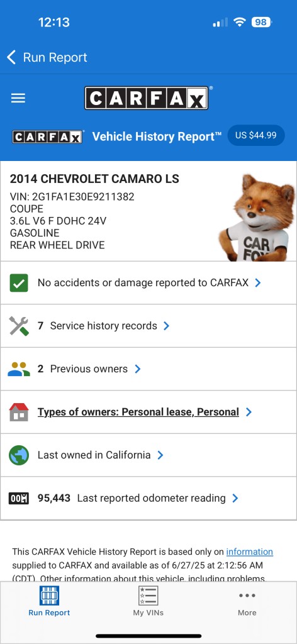Open Types of owners: Personal lease link
Viewport: 297px width, 644px height.
138,412
